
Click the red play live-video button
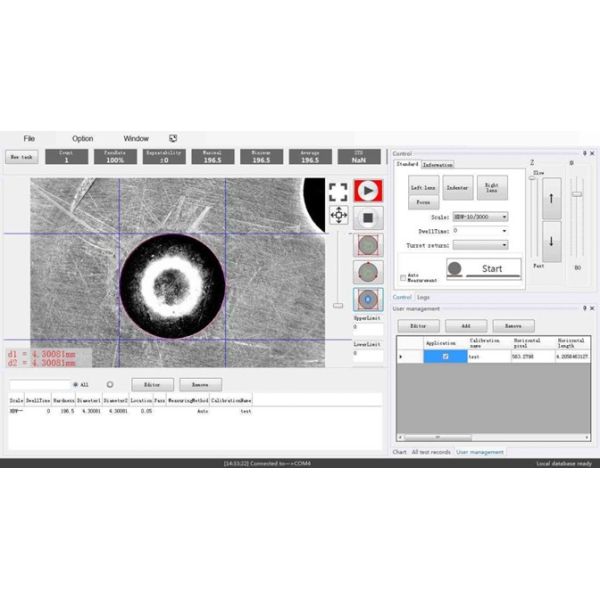pos(367,190)
